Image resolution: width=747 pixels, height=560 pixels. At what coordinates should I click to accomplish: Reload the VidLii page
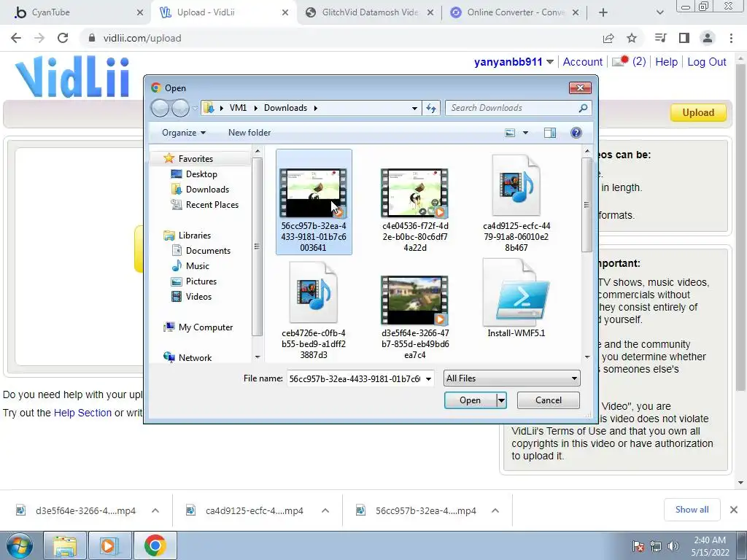[x=63, y=38]
